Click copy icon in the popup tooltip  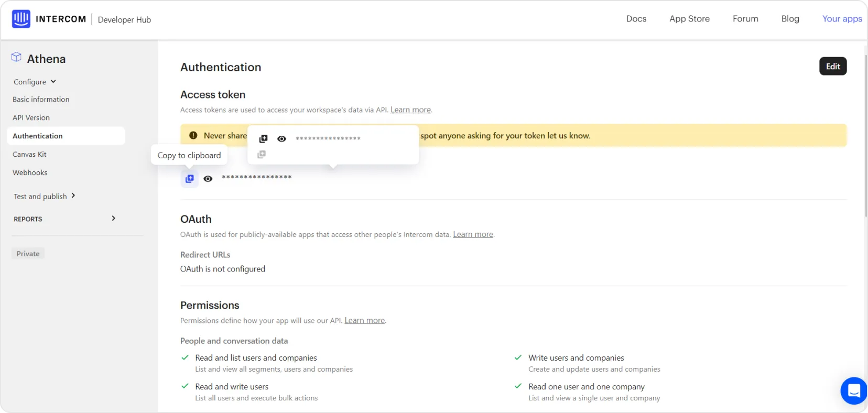264,139
